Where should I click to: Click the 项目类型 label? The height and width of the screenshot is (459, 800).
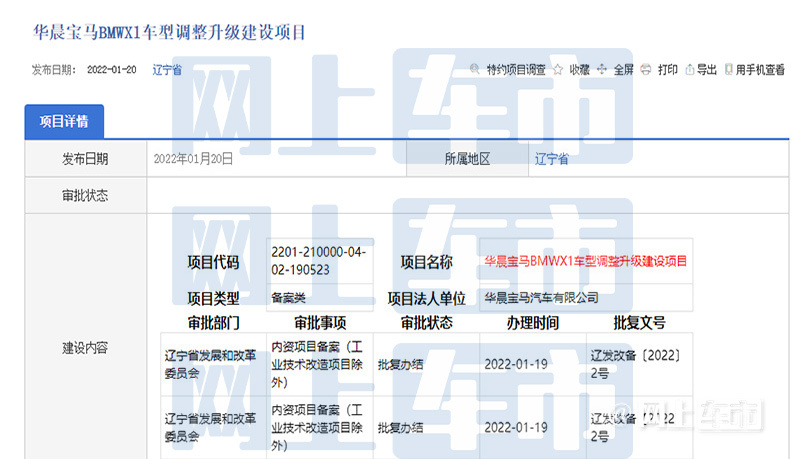tap(213, 298)
